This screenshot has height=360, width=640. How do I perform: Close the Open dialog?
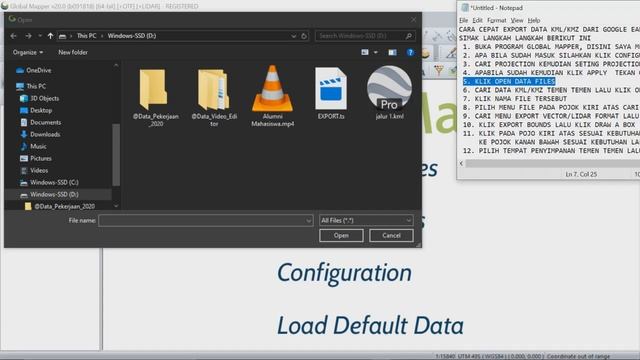(413, 20)
